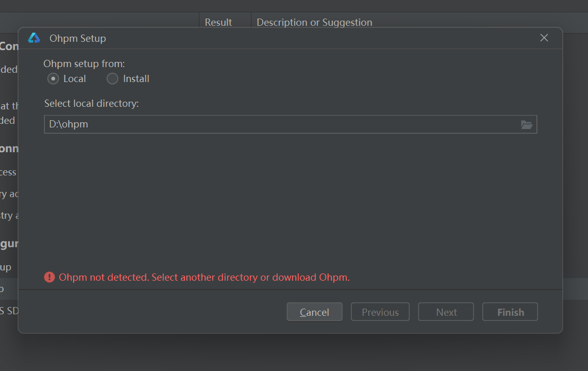
Task: Click the Result column header
Action: click(x=219, y=22)
